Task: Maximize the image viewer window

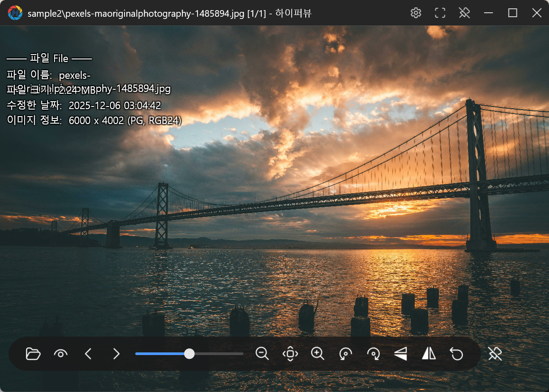Action: pos(512,13)
